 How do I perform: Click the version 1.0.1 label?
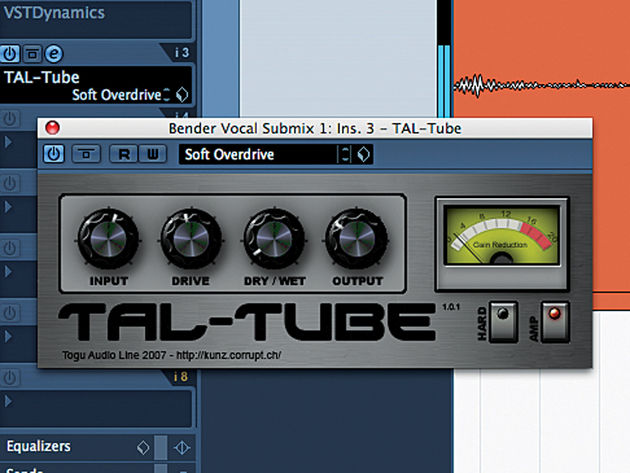451,307
